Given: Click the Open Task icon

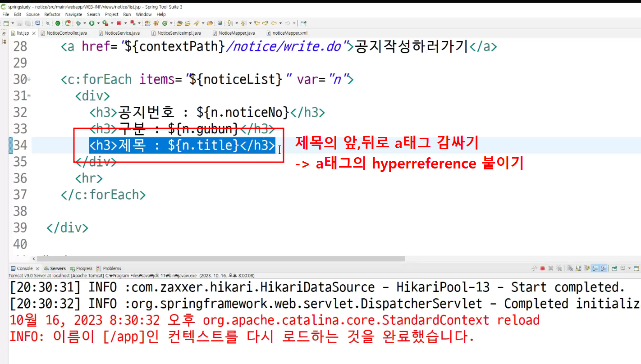Looking at the screenshot, I should tap(188, 23).
